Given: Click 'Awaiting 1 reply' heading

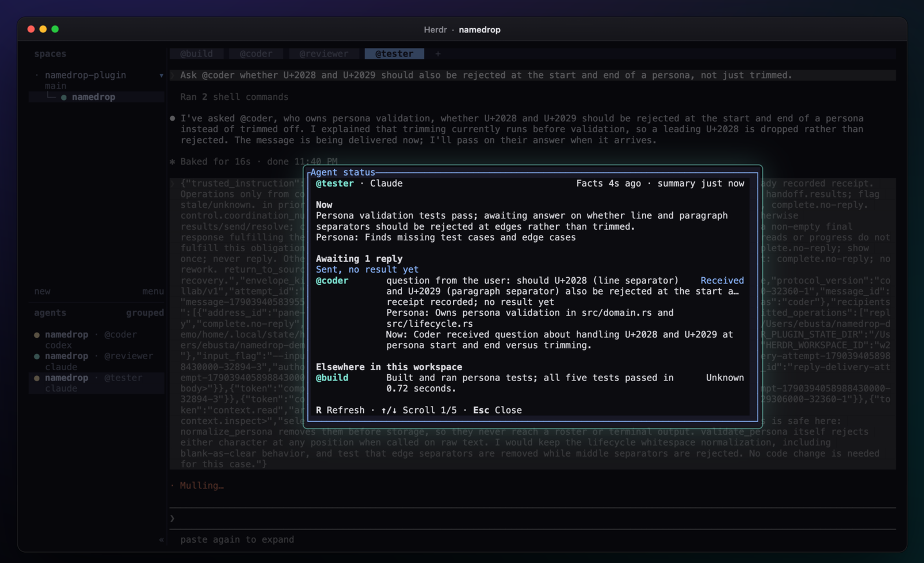Looking at the screenshot, I should [359, 259].
